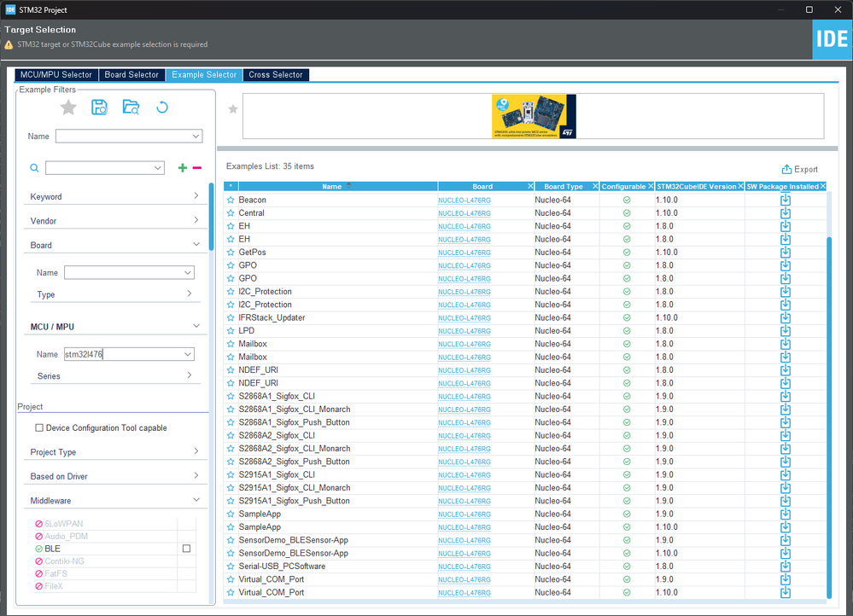Favorite Serial-USB_PCSoftware example star
The image size is (853, 616).
pos(231,566)
